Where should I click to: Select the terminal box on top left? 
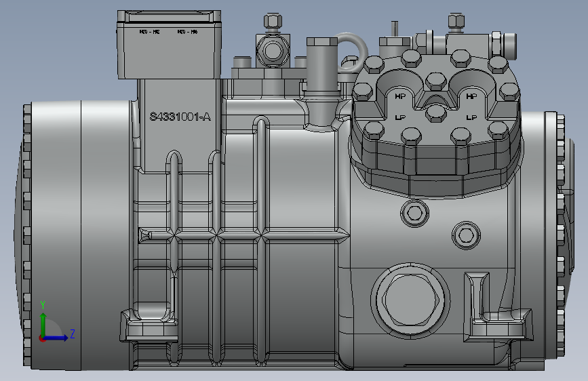(169, 45)
